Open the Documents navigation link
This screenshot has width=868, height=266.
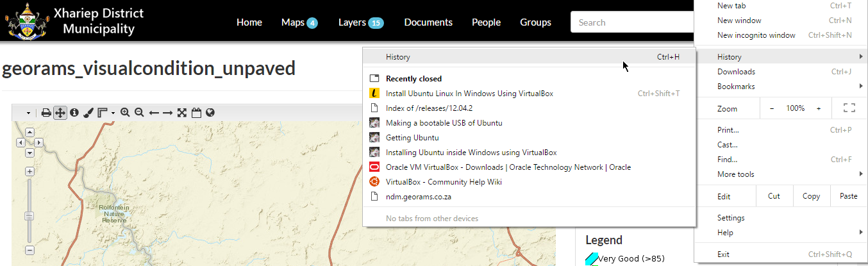pos(428,22)
